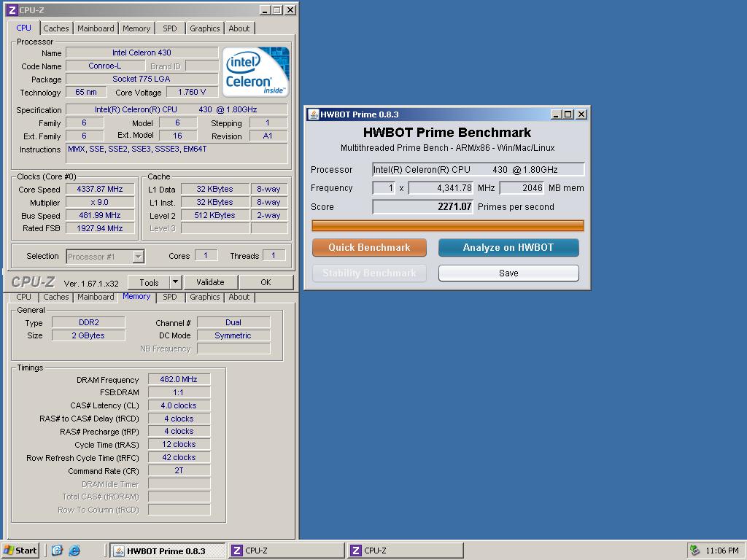Click Analyze on HWBOT button
This screenshot has height=560, width=747.
[508, 248]
